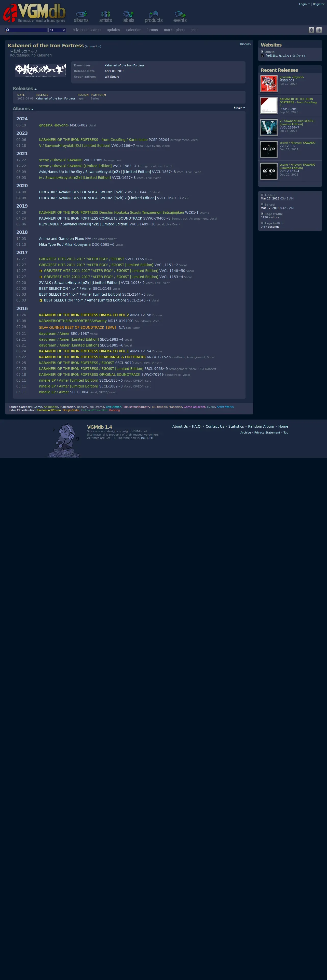The height and width of the screenshot is (980, 327).
Task: Open the calendar menu item
Action: (x=133, y=30)
